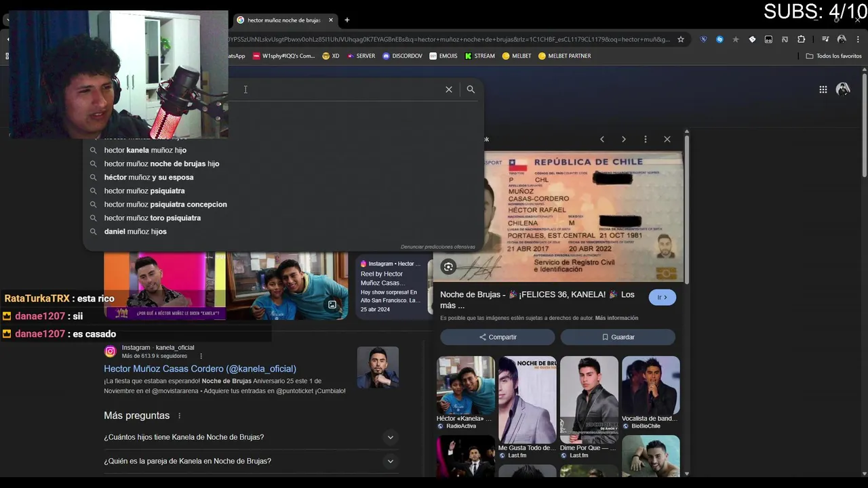This screenshot has width=868, height=488.
Task: Open the grey star extension icon
Action: pos(736,39)
